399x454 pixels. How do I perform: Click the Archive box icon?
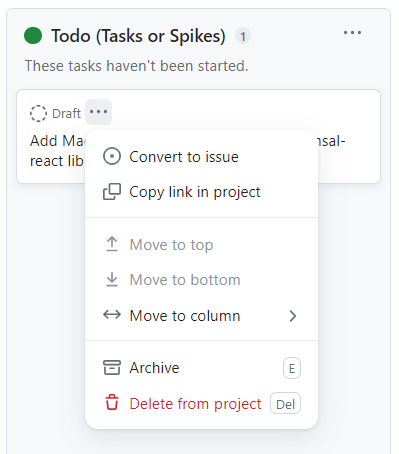(x=112, y=368)
